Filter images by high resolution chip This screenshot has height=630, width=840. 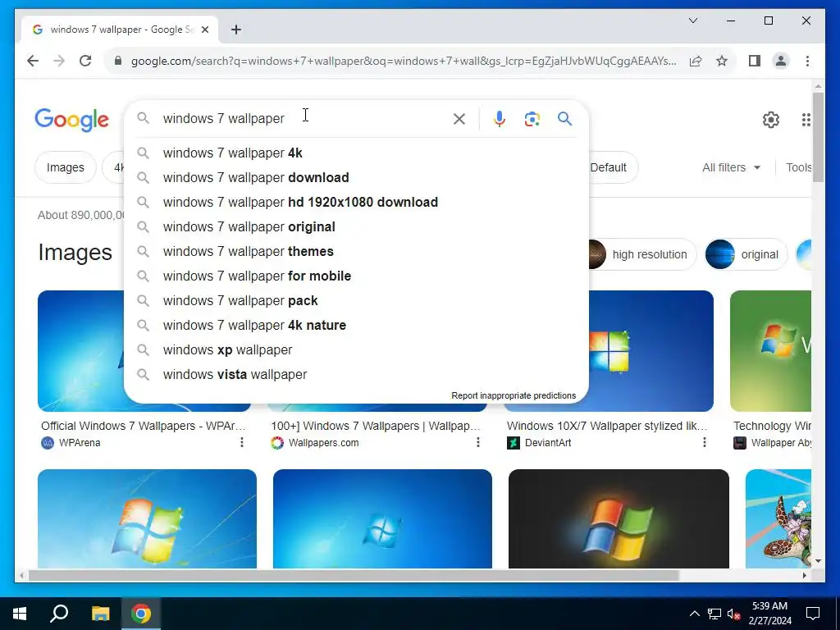click(641, 254)
